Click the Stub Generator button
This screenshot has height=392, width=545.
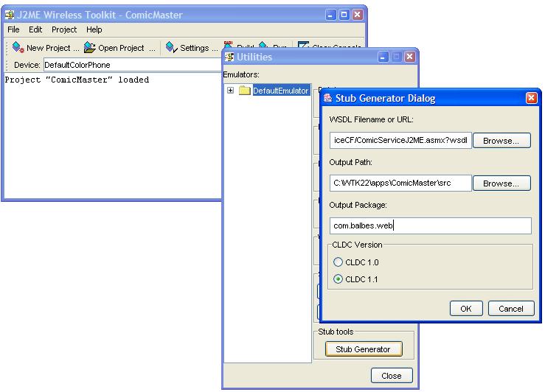(364, 349)
